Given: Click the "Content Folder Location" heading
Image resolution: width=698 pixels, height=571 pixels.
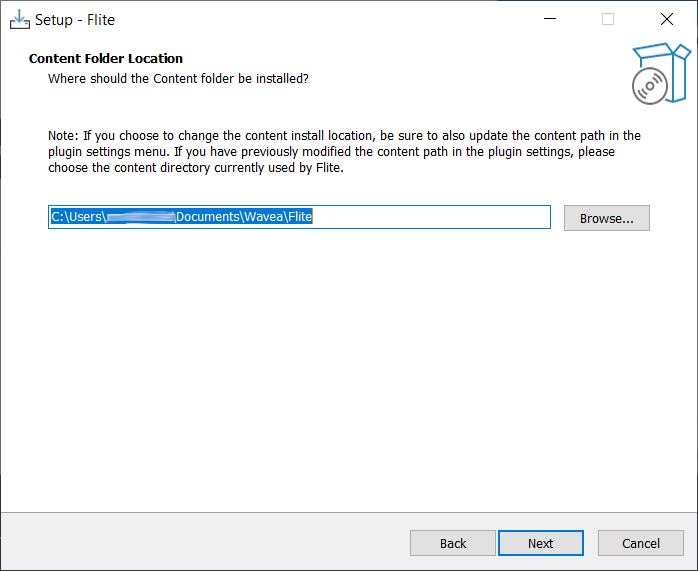Looking at the screenshot, I should pyautogui.click(x=106, y=59).
